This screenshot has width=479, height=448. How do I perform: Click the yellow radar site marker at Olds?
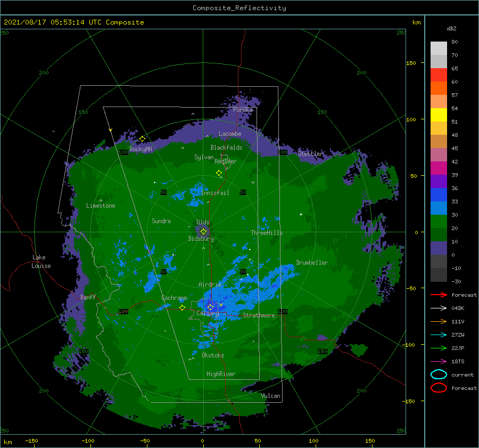[x=203, y=232]
